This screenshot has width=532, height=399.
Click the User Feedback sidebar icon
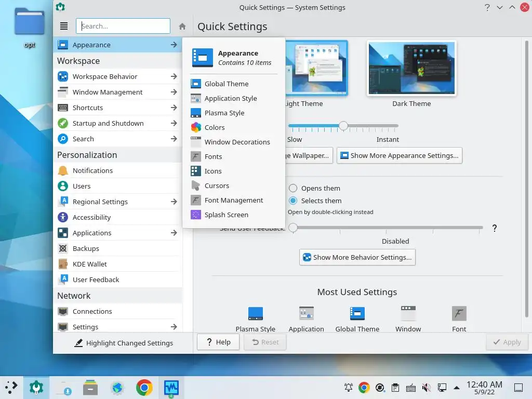[63, 280]
